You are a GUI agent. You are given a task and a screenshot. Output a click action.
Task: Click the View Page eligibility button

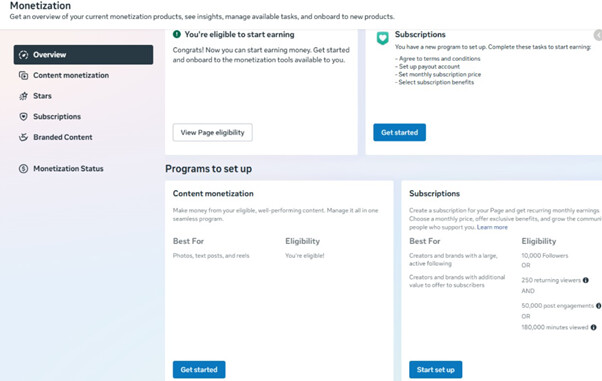point(213,133)
